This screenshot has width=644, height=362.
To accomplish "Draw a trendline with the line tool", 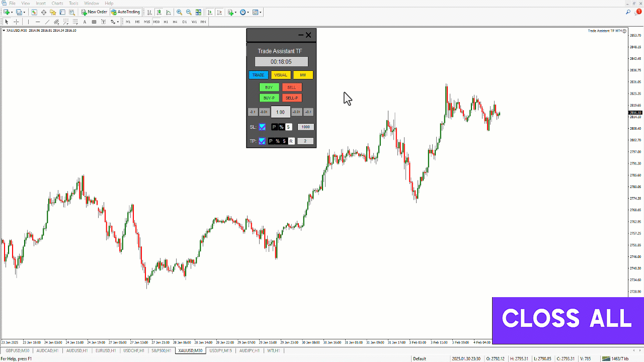I will tap(47, 22).
